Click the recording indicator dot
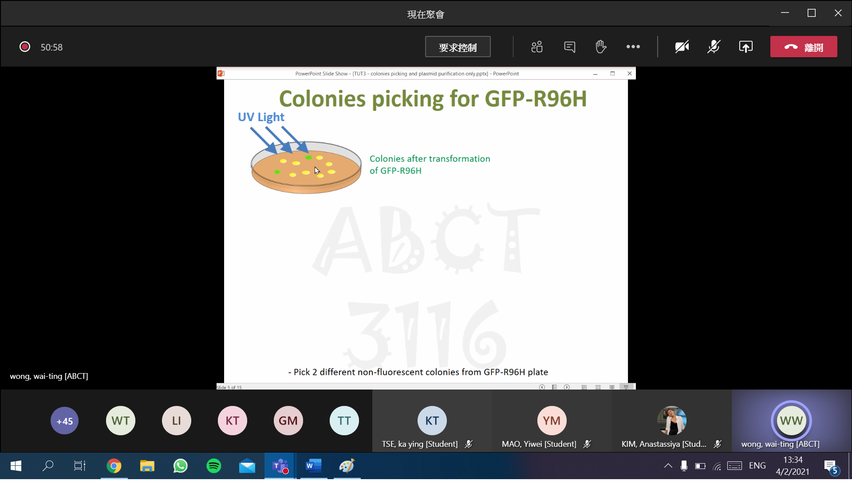Image resolution: width=852 pixels, height=504 pixels. (x=25, y=47)
